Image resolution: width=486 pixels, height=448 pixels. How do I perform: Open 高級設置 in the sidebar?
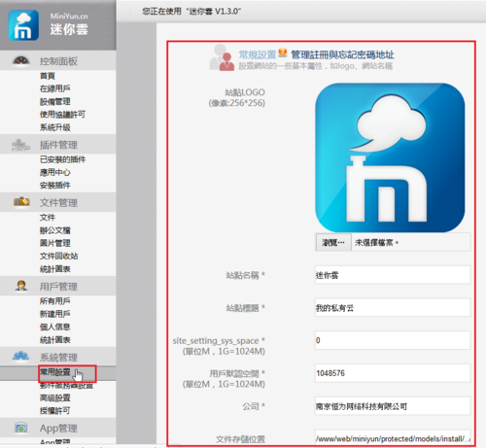coord(54,397)
